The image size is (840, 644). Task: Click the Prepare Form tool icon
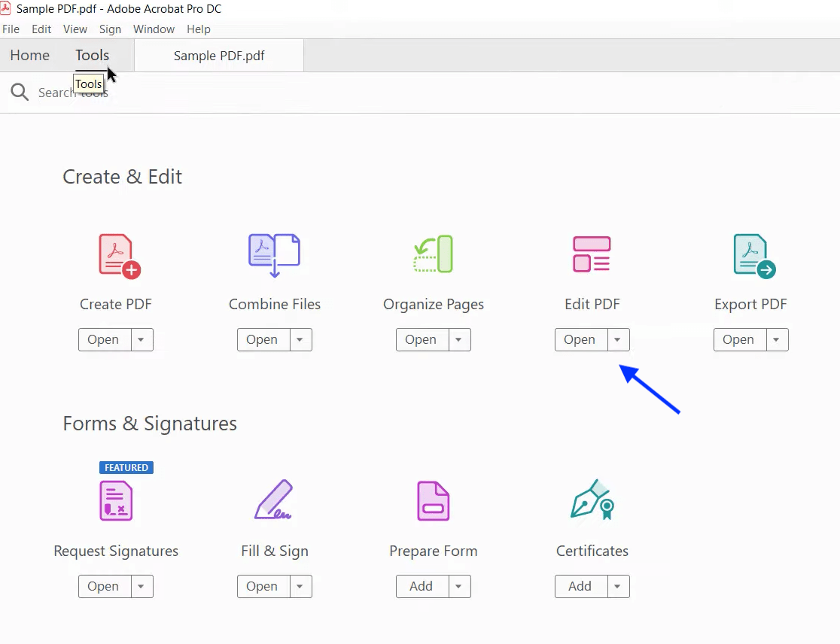(434, 500)
